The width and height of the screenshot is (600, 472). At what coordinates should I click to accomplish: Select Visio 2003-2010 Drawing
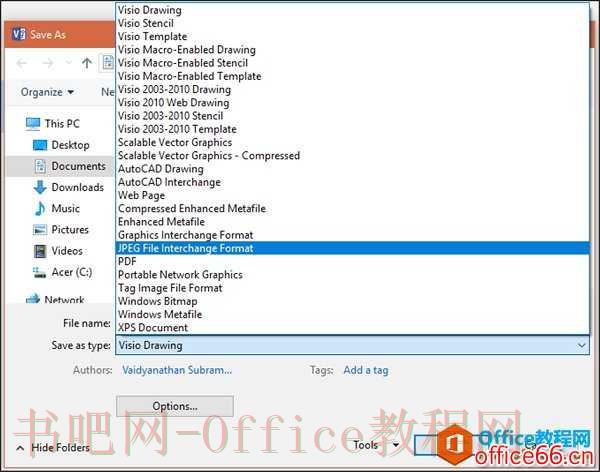pos(352,89)
